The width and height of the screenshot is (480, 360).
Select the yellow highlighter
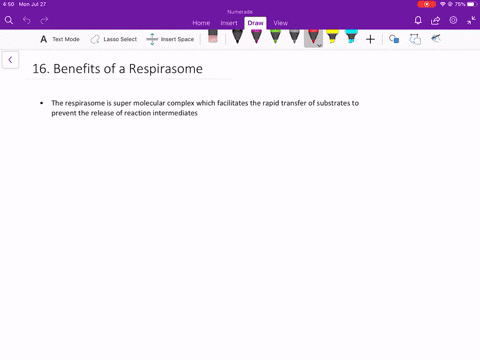click(332, 36)
